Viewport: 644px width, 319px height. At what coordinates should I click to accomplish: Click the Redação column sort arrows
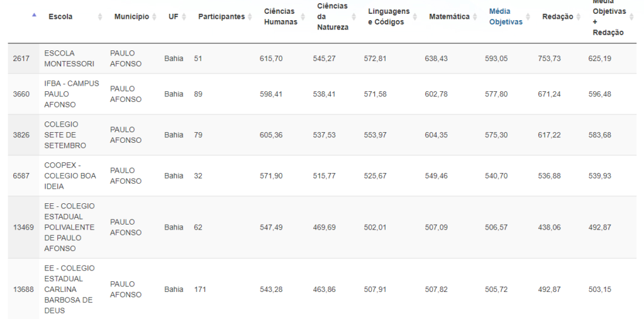[x=579, y=17]
